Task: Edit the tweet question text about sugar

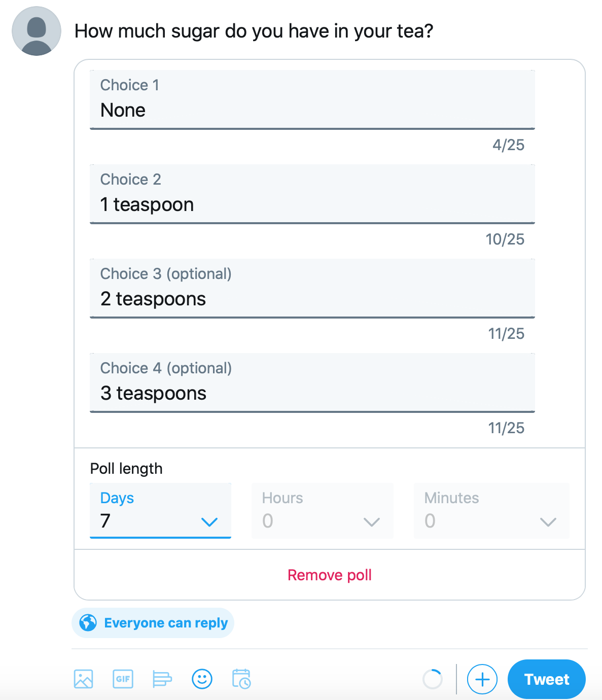Action: [254, 31]
